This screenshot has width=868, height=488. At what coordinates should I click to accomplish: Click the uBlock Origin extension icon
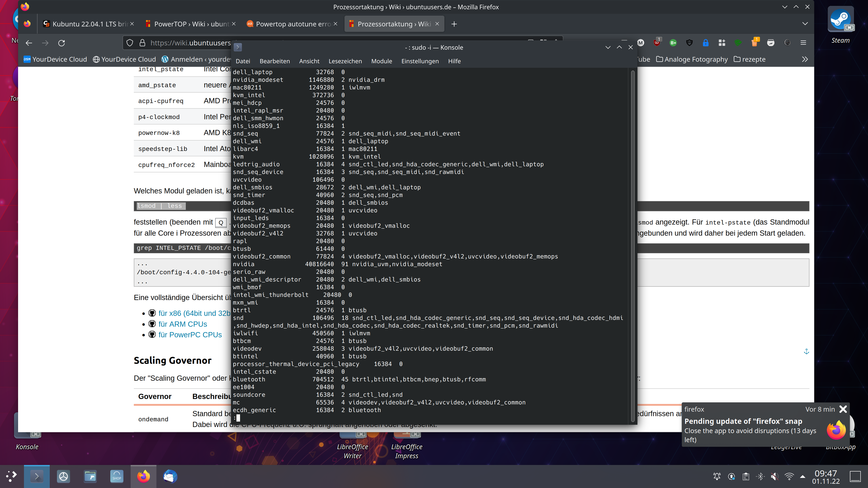(656, 43)
